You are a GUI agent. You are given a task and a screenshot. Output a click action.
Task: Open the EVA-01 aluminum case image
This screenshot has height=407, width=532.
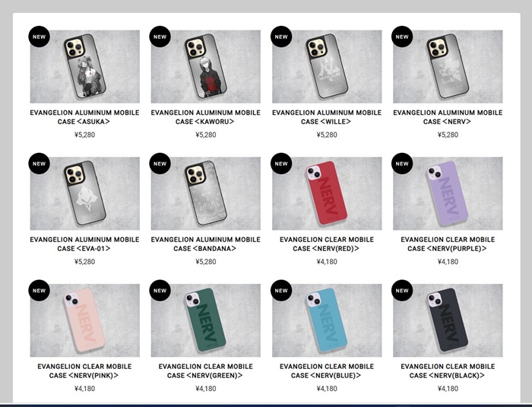click(x=85, y=193)
